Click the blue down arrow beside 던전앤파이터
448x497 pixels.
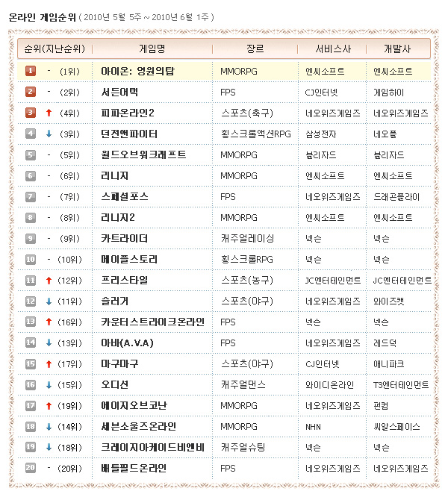tap(49, 134)
